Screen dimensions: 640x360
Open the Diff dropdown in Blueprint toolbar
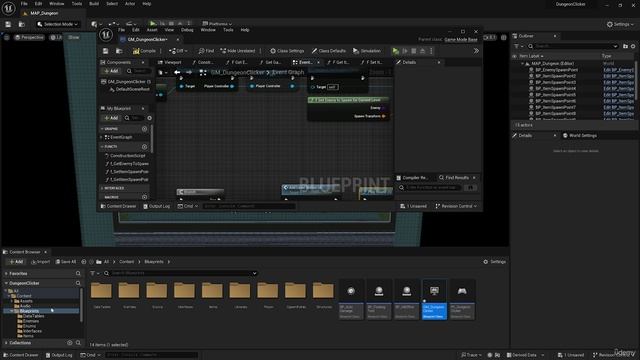coord(178,51)
